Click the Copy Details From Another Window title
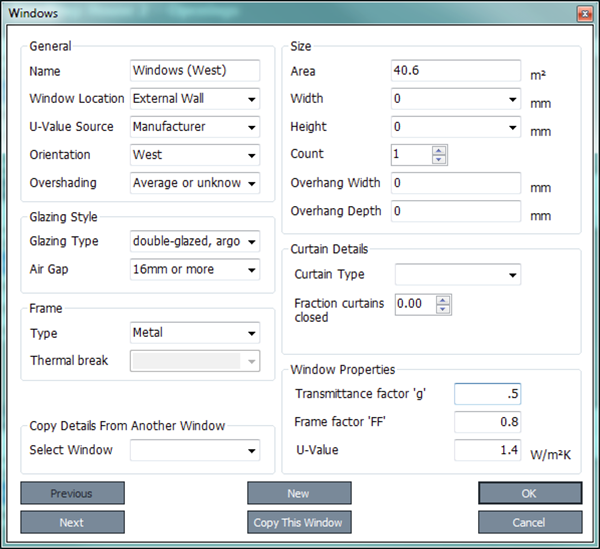600x549 pixels. coord(127,426)
